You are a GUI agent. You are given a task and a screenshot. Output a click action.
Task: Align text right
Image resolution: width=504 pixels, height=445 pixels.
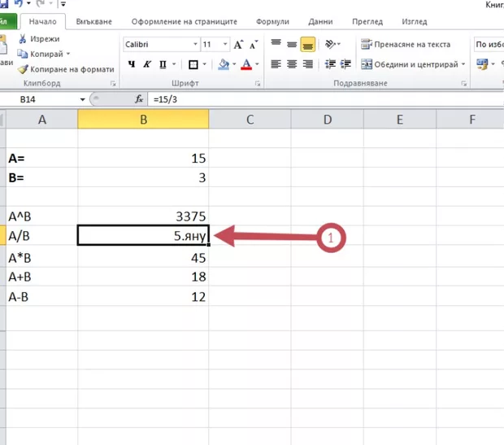pyautogui.click(x=307, y=64)
